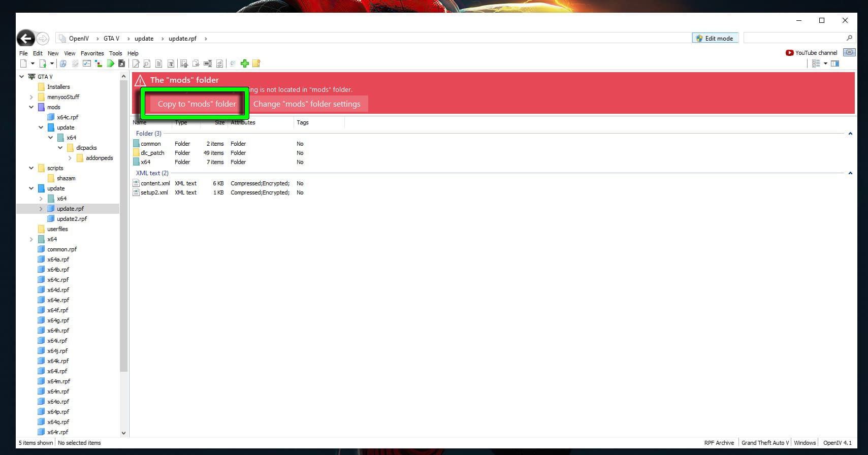
Task: Open the YouTube channel link
Action: (x=811, y=53)
